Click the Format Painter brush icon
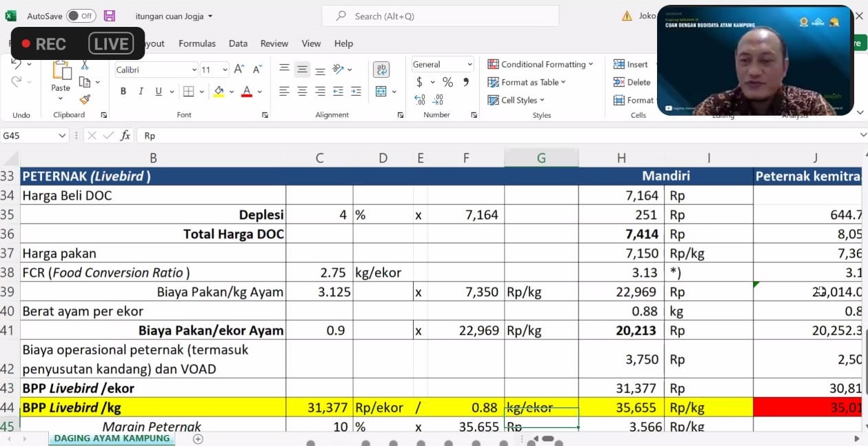Screen dimensions: 868x446 85,99
